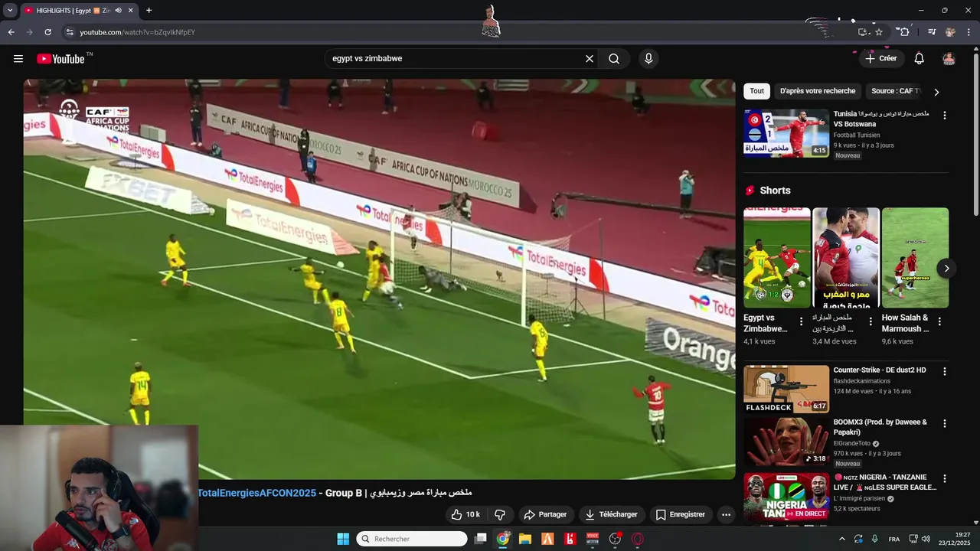Viewport: 980px width, 551px height.
Task: Click the Partager button
Action: coord(545,514)
